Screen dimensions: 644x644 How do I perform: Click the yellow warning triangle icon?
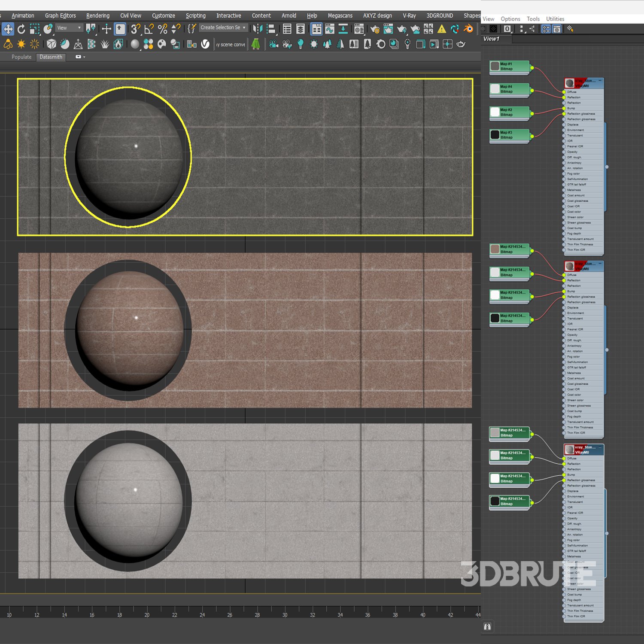click(441, 29)
